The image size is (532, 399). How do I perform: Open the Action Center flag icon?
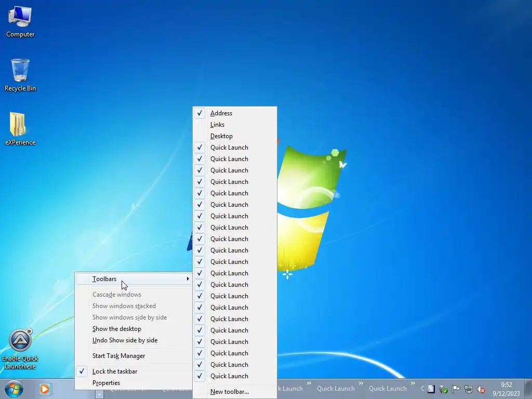point(456,389)
